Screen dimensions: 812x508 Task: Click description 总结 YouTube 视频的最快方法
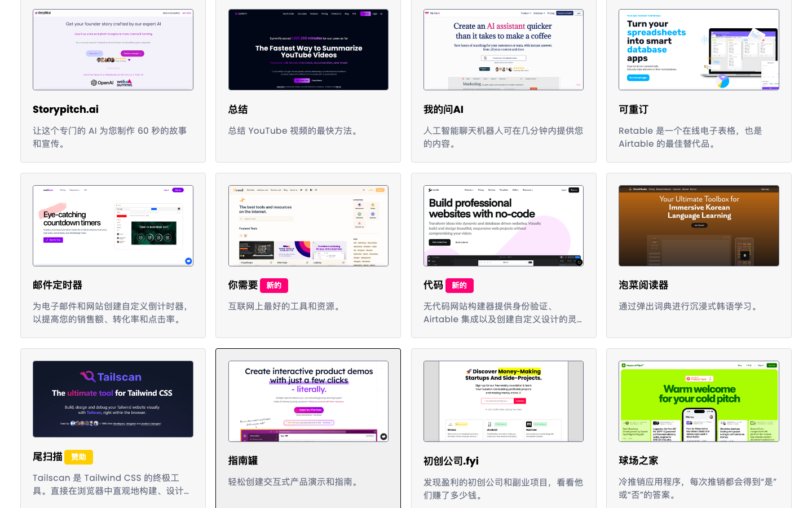[x=294, y=131]
